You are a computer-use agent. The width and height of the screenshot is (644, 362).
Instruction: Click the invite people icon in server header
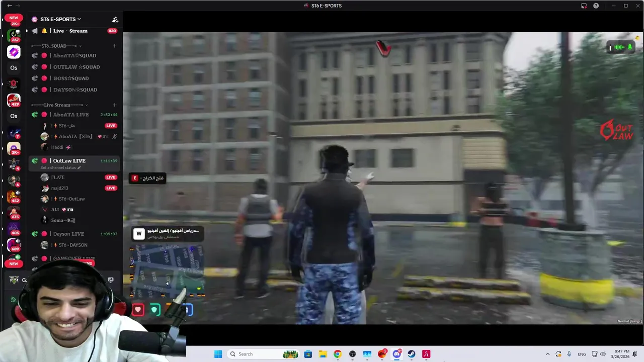[115, 20]
